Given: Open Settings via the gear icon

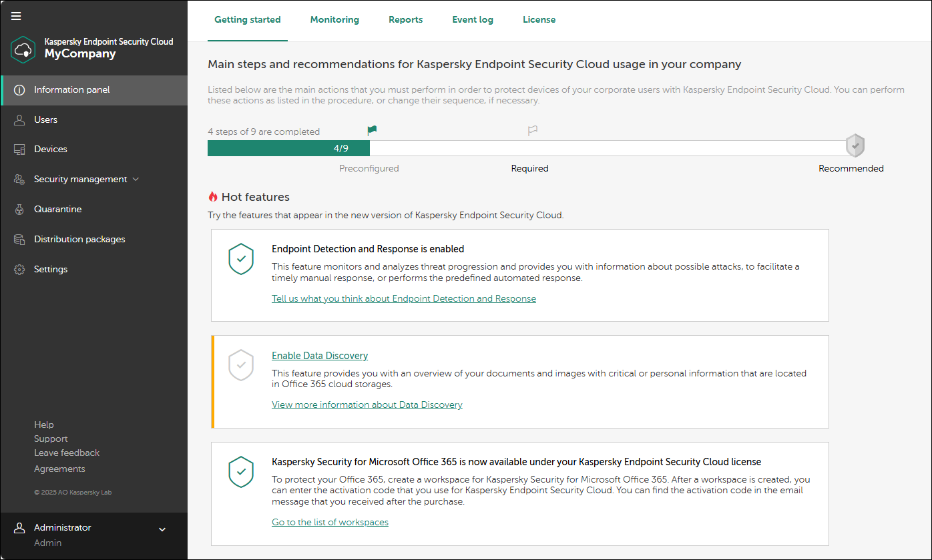Looking at the screenshot, I should (x=19, y=270).
